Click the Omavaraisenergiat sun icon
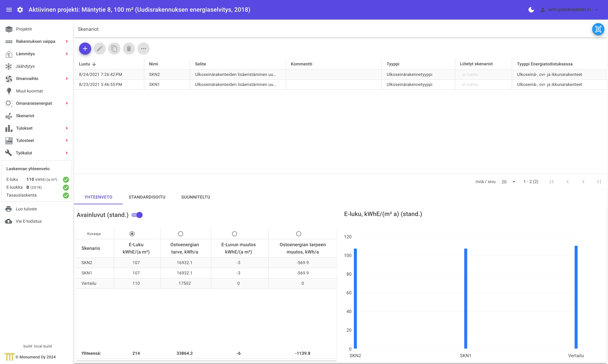 click(9, 104)
